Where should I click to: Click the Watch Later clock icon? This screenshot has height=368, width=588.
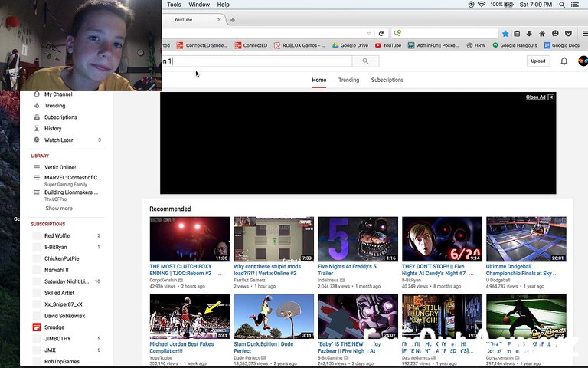pos(37,140)
